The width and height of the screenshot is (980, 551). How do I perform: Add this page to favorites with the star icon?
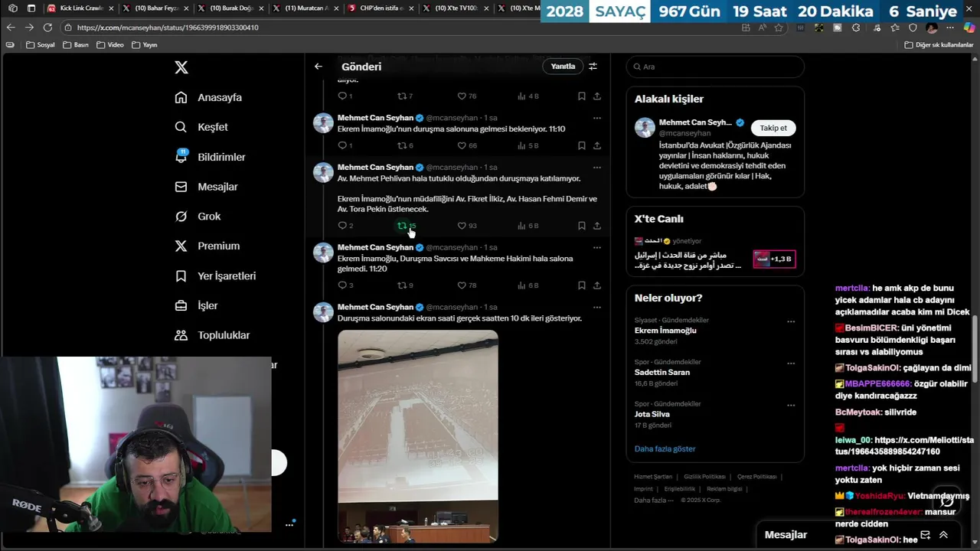click(779, 28)
